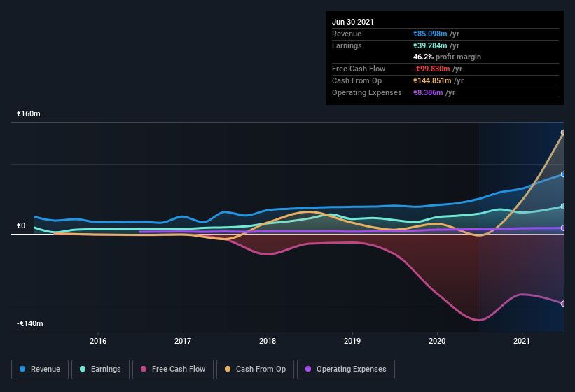575x392 pixels.
Task: Click the €8.386m operating expenses value
Action: [428, 92]
